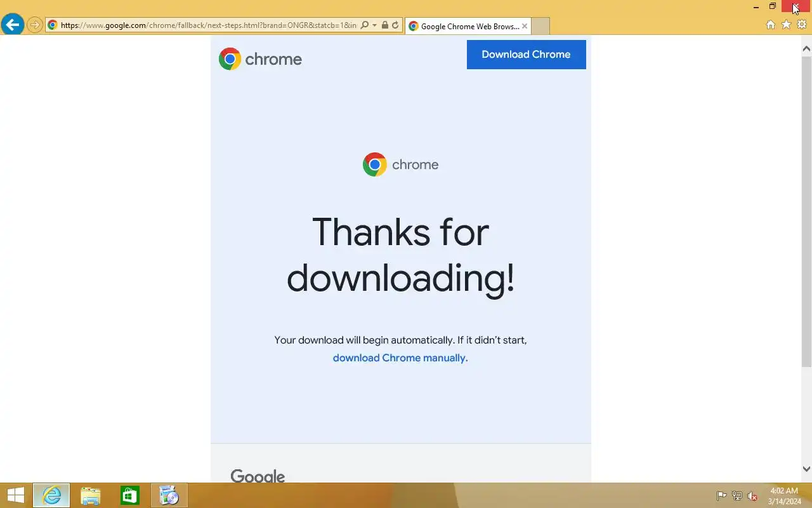Close the Google Chrome Web Browser tab
812x508 pixels.
pyautogui.click(x=525, y=26)
